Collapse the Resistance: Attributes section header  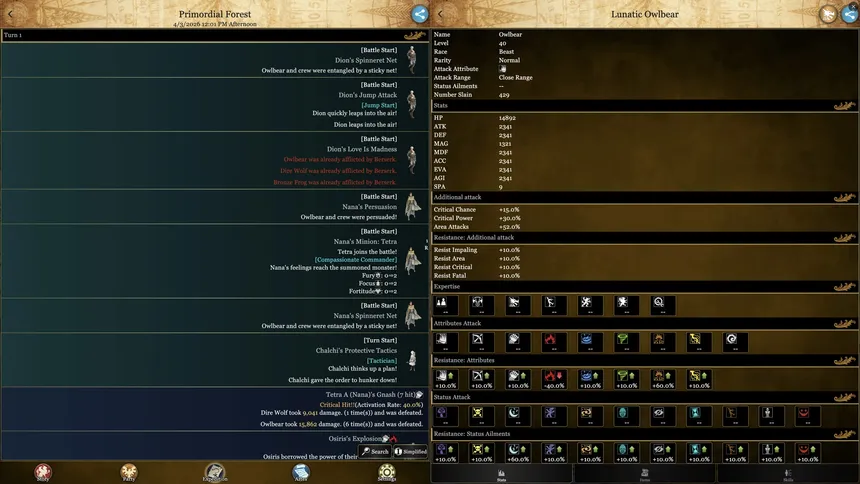pos(645,361)
